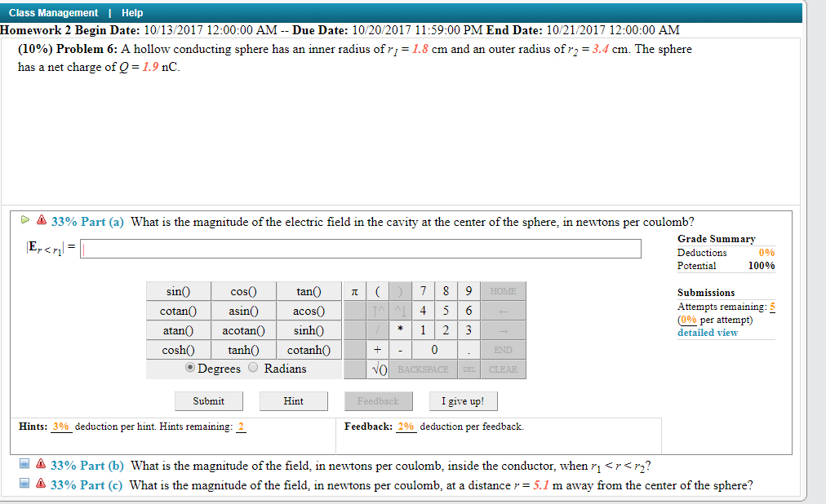826x504 pixels.
Task: Click the minus - key on the keypad
Action: 401,350
